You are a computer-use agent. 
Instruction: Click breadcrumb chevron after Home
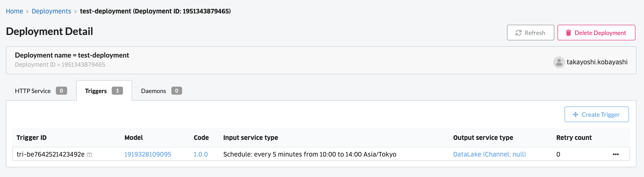(x=27, y=12)
